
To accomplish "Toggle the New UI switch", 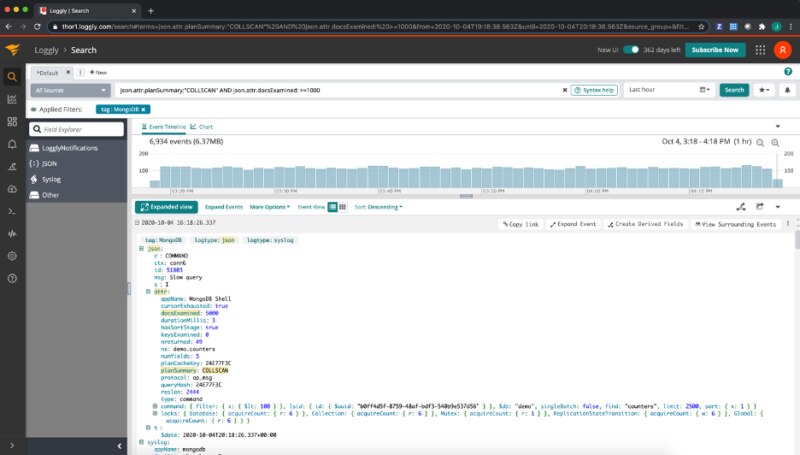I will tap(631, 49).
